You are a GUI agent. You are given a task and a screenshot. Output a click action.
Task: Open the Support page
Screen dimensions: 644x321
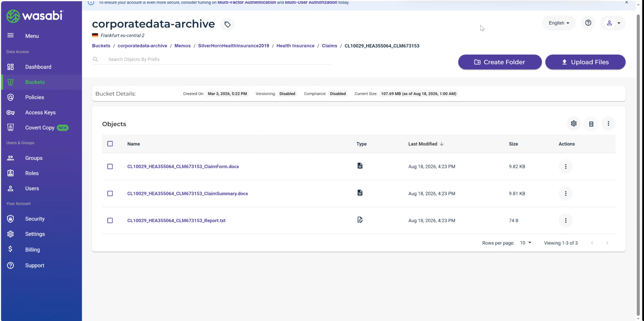point(34,265)
